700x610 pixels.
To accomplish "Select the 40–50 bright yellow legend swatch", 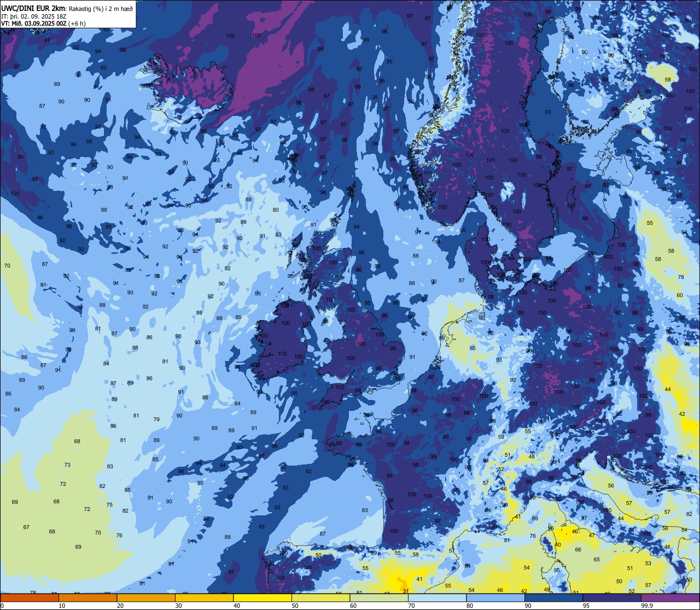I will [262, 597].
